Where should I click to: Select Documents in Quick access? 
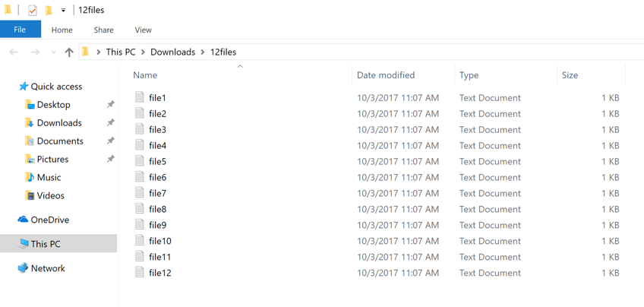click(x=60, y=141)
